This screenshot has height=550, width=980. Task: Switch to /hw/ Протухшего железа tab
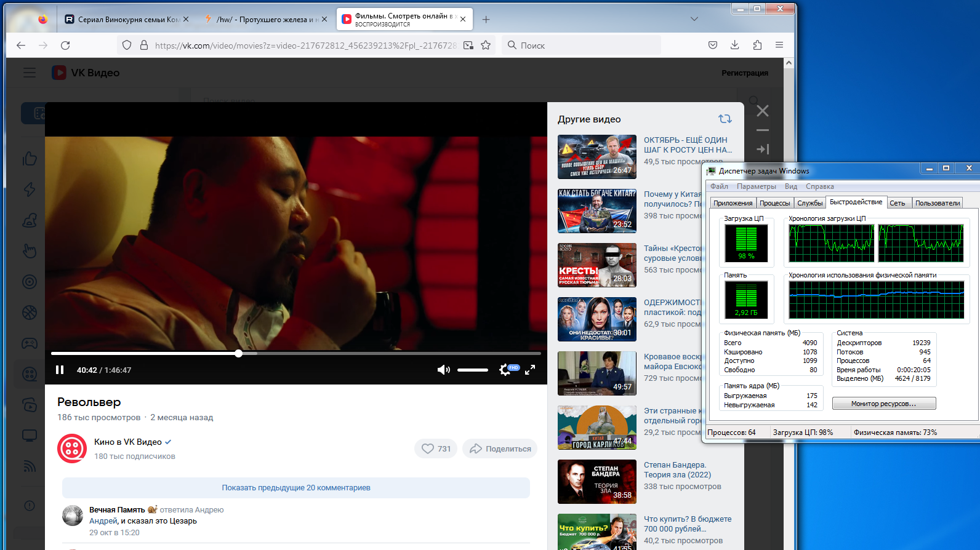coord(266,19)
